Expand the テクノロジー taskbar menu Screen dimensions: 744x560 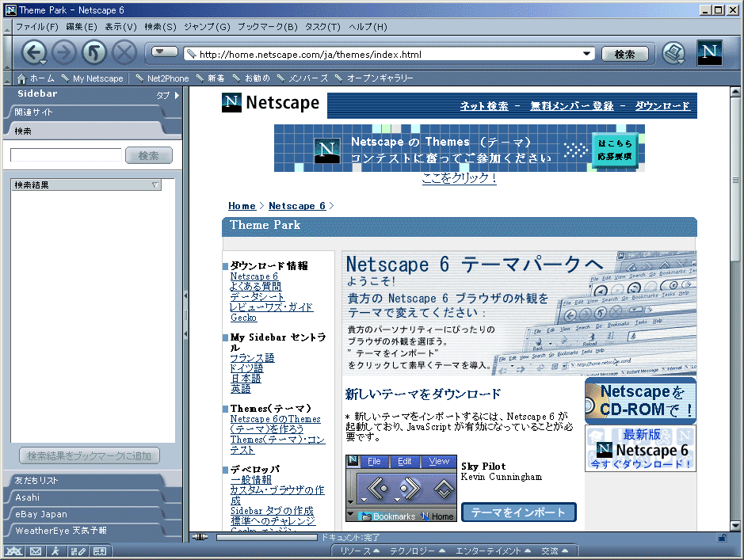(x=417, y=551)
